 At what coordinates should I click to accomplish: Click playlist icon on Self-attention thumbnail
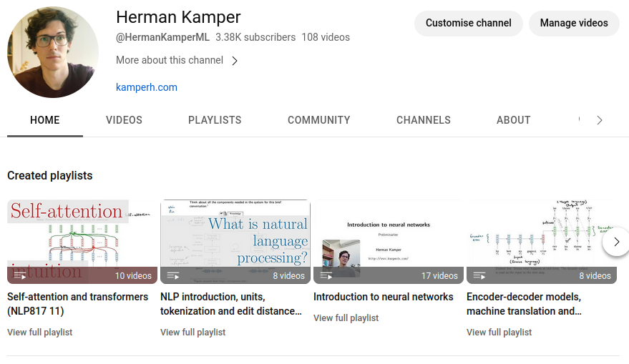[x=19, y=276]
